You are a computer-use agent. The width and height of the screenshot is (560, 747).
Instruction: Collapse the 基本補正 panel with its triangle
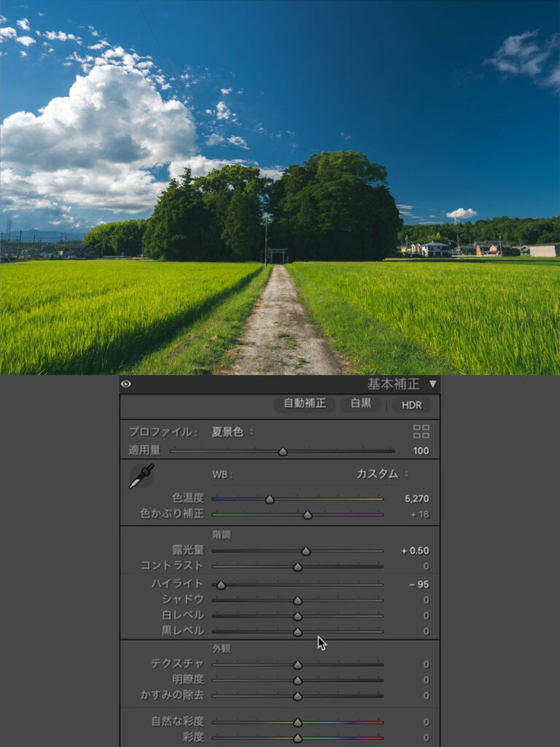pos(432,384)
